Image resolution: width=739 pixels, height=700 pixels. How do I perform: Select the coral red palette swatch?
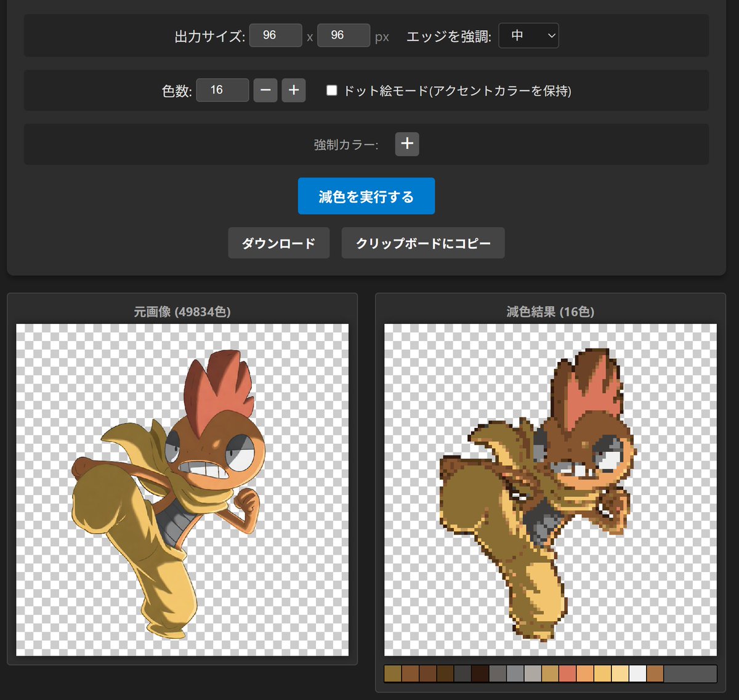568,674
